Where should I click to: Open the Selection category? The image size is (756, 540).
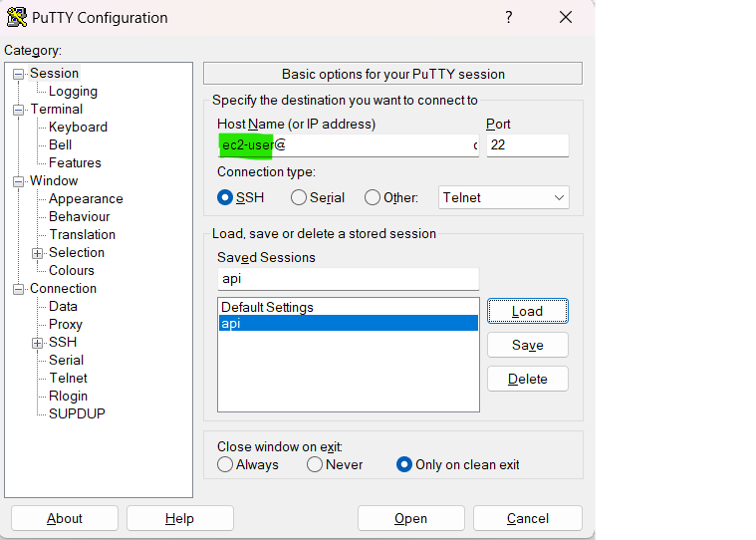pyautogui.click(x=77, y=252)
